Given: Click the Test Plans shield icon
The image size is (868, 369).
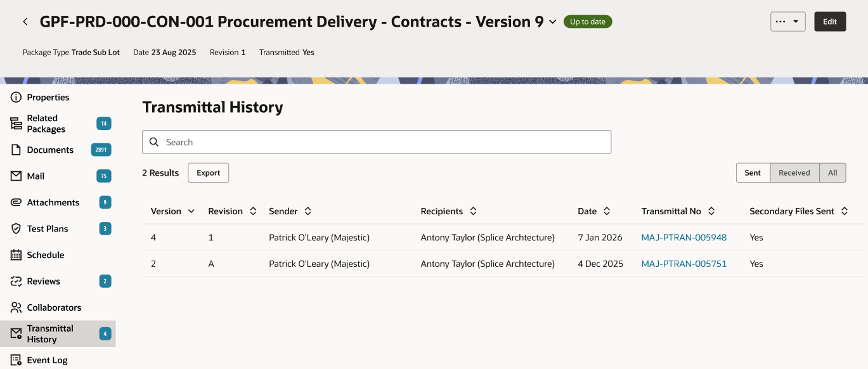Looking at the screenshot, I should (x=16, y=229).
